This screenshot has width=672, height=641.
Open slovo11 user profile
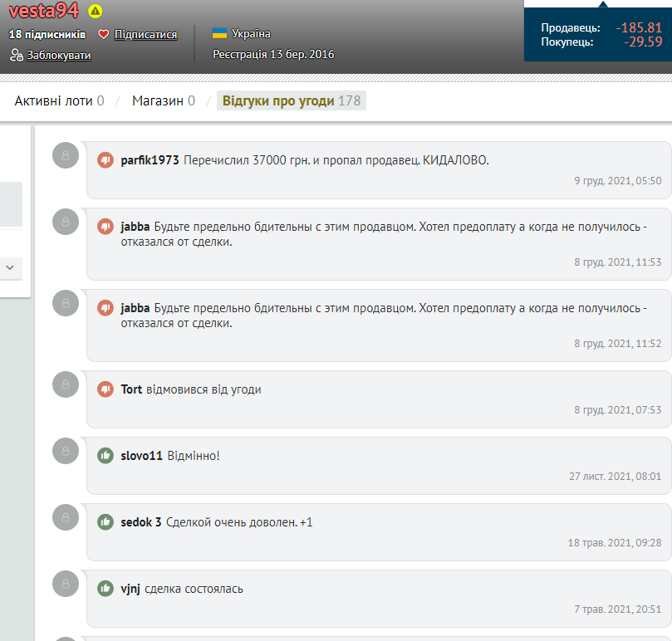(141, 456)
